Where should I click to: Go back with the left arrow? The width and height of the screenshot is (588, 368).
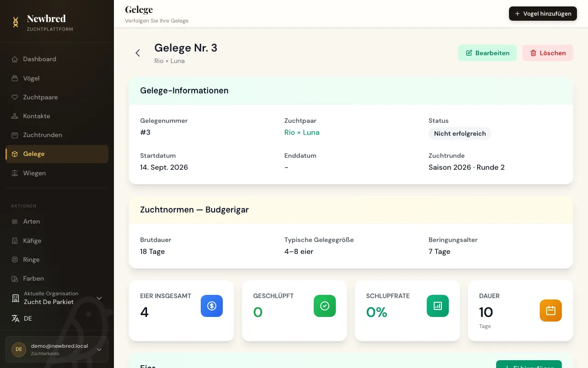137,53
